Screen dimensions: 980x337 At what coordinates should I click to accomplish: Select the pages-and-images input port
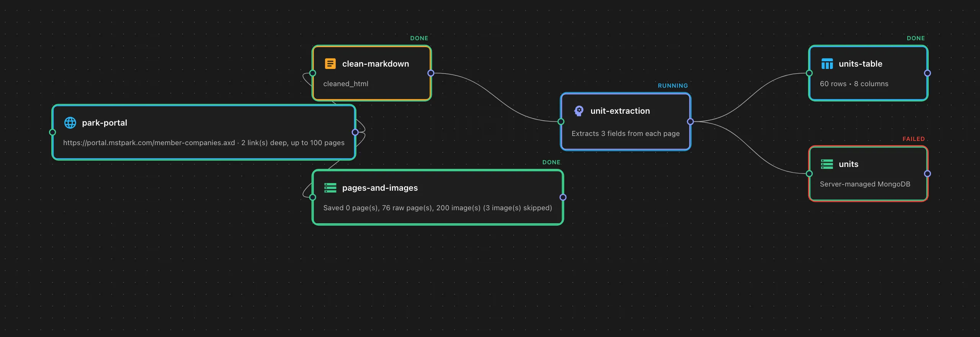click(313, 197)
